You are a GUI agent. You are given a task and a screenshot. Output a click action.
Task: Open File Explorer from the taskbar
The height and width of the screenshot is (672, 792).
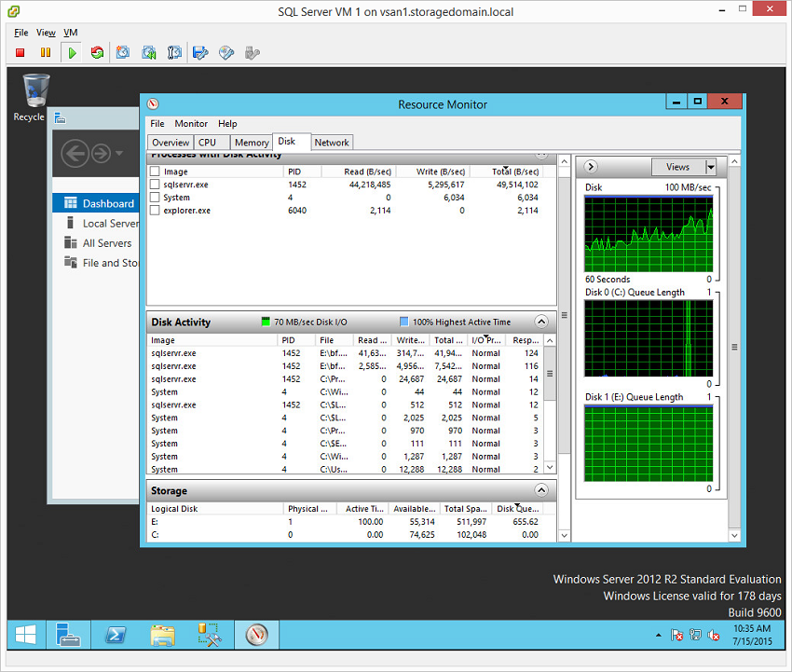[163, 635]
